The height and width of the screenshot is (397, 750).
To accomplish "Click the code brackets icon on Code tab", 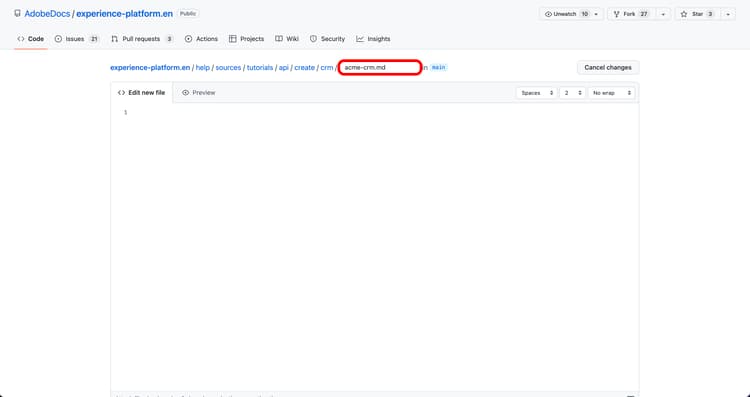I will click(21, 39).
